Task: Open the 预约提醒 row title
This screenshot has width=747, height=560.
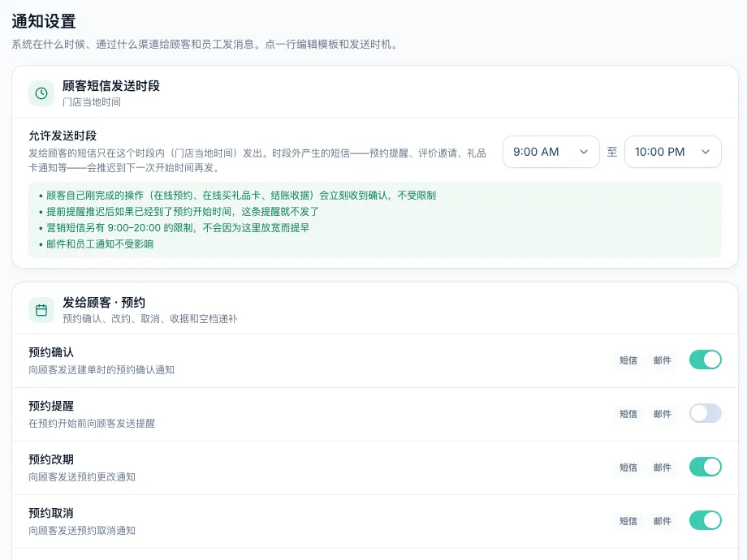Action: pyautogui.click(x=51, y=406)
